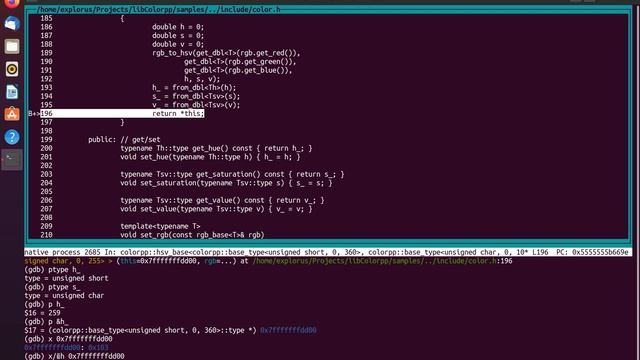640x360 pixels.
Task: Click set_value on line 207
Action: click(x=216, y=209)
